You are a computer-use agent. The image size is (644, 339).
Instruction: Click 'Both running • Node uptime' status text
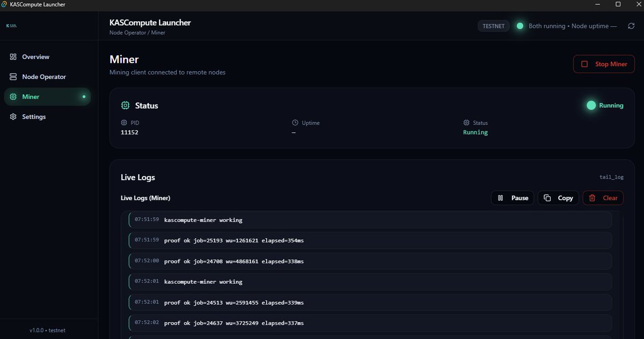pos(573,26)
